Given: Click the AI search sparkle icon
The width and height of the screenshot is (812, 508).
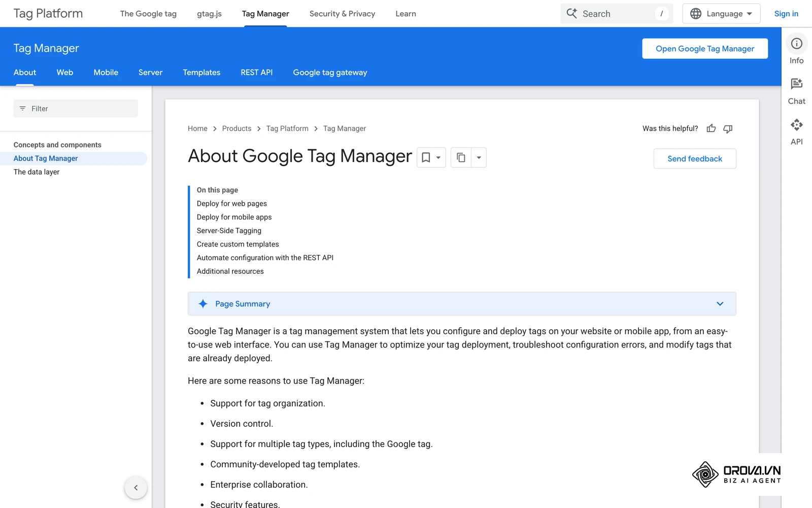Looking at the screenshot, I should click(572, 14).
